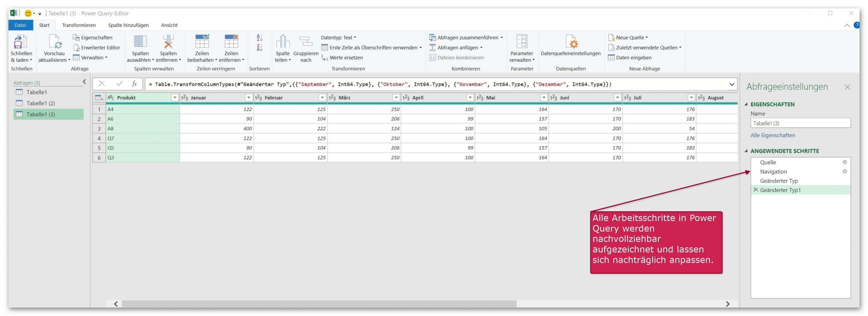Open the Datentyp: Text dropdown
Image resolution: width=868 pixels, height=316 pixels.
point(338,38)
